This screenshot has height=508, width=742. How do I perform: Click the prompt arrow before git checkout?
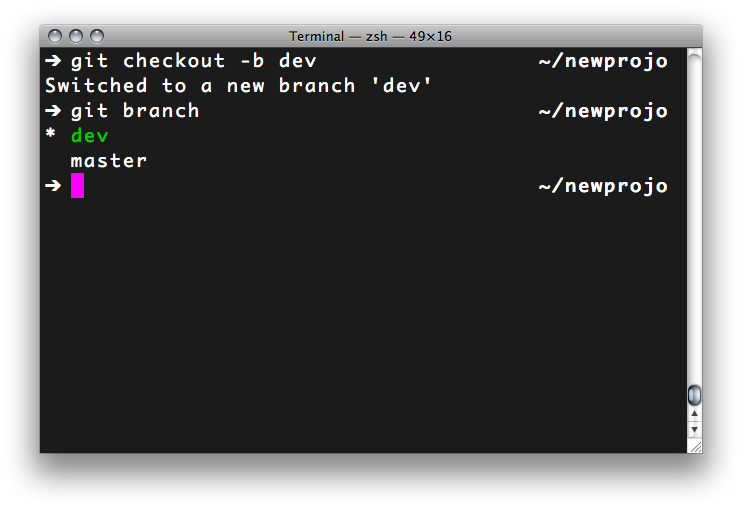point(53,61)
